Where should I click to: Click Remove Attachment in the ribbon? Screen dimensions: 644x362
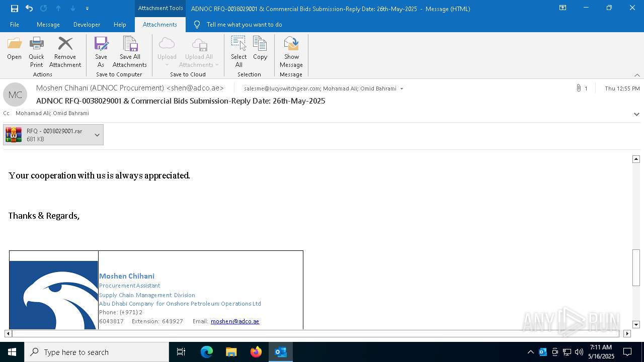(65, 52)
